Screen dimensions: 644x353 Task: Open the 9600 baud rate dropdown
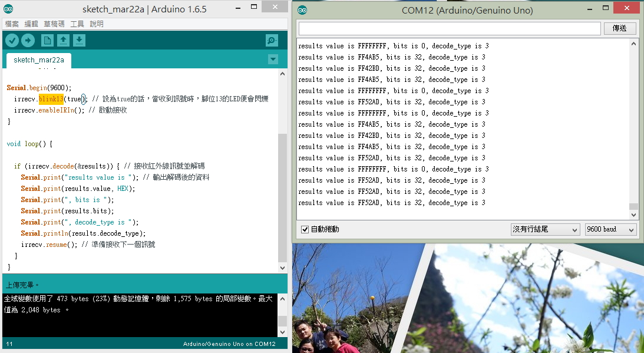tap(611, 229)
